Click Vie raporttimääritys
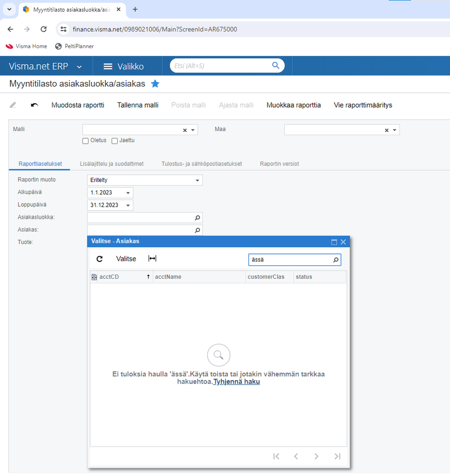 (x=363, y=105)
